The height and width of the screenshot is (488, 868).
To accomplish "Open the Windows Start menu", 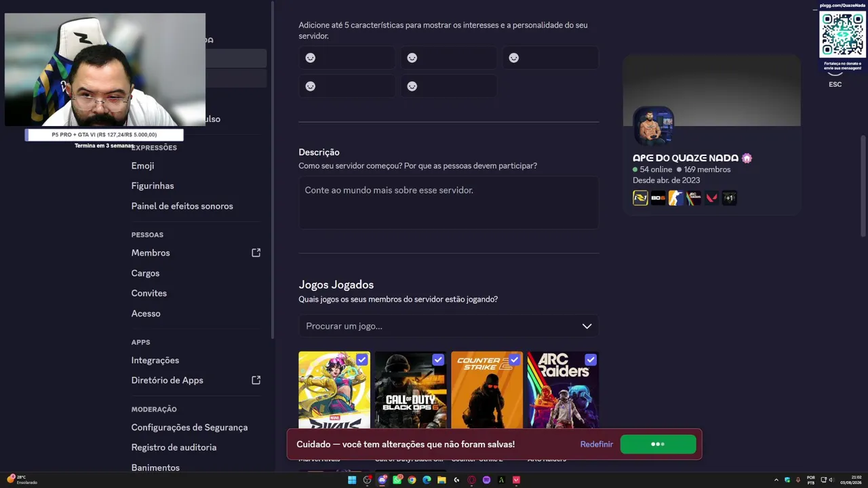I will [x=352, y=480].
